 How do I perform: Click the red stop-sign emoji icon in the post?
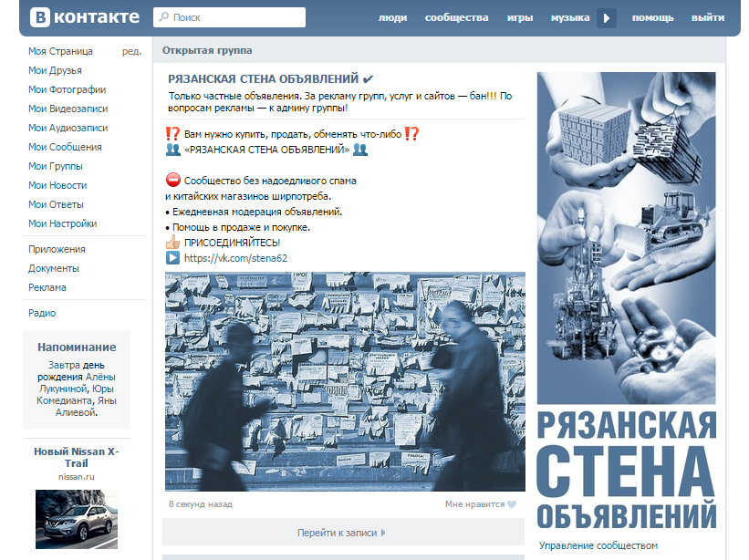173,180
